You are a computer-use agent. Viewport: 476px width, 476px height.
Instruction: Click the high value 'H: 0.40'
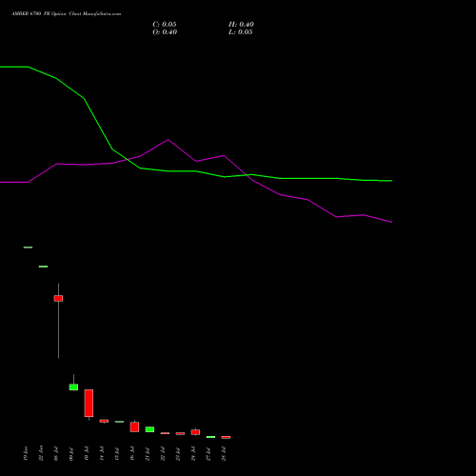[241, 25]
